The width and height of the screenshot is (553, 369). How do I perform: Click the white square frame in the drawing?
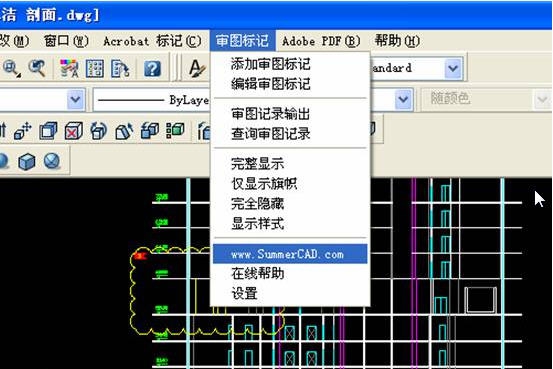click(x=481, y=300)
